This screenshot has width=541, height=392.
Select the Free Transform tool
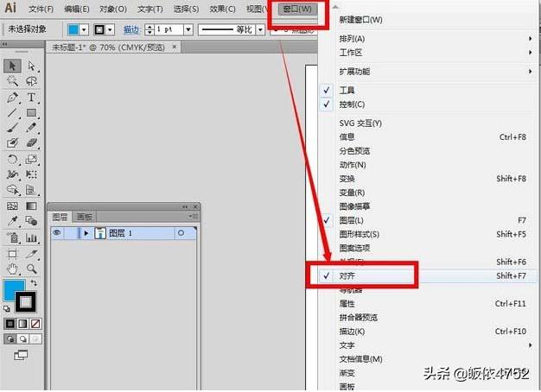(x=32, y=174)
